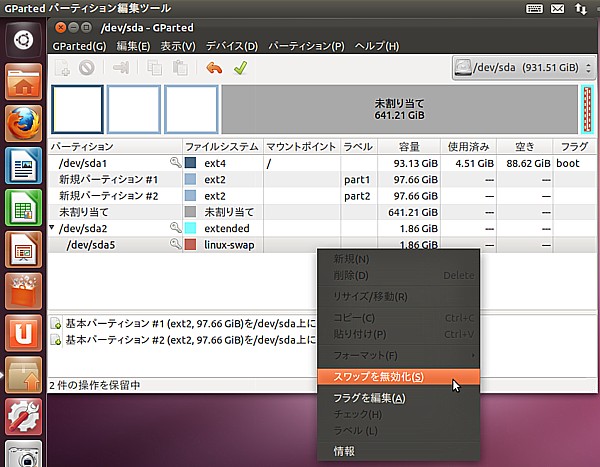This screenshot has width=600, height=467.
Task: Launch LibreOffice Calc from launcher
Action: 23,208
